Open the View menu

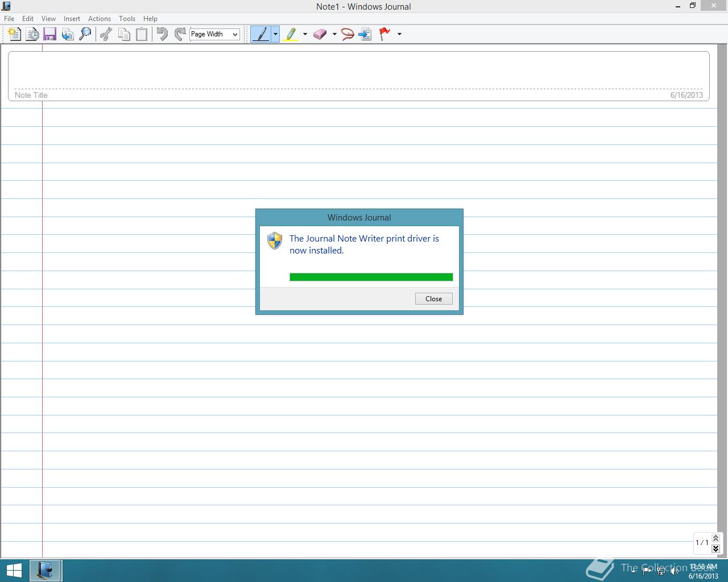(x=48, y=19)
